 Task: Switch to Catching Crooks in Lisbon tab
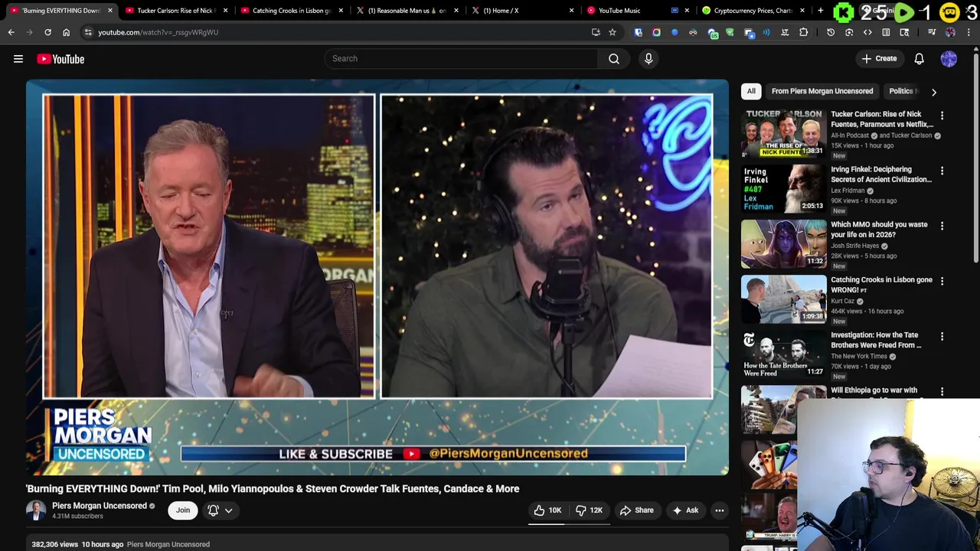[290, 11]
